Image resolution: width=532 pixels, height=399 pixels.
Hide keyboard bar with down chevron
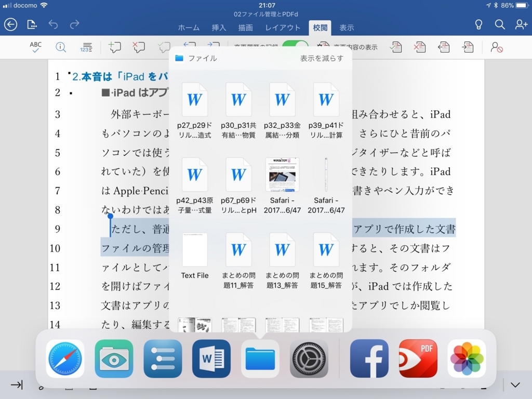point(515,385)
